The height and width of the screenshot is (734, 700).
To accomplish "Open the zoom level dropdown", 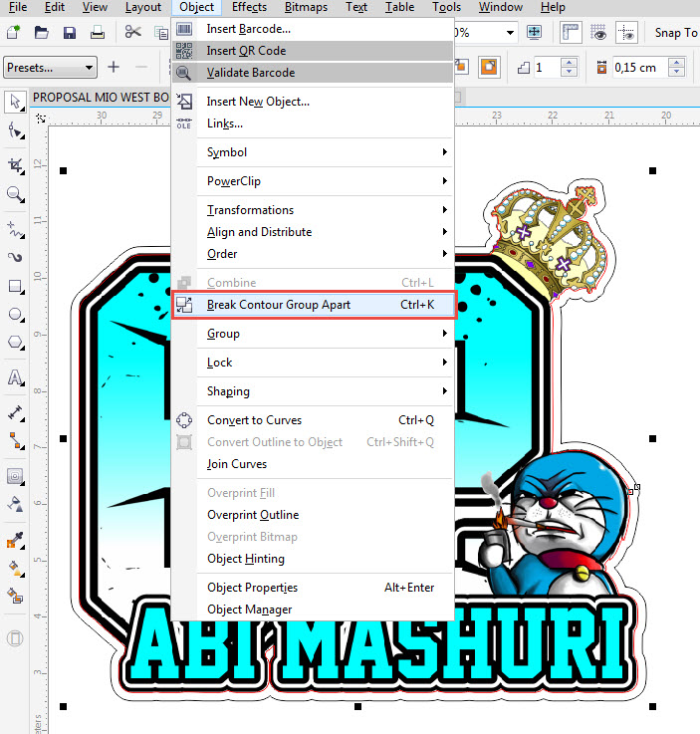I will coord(510,33).
